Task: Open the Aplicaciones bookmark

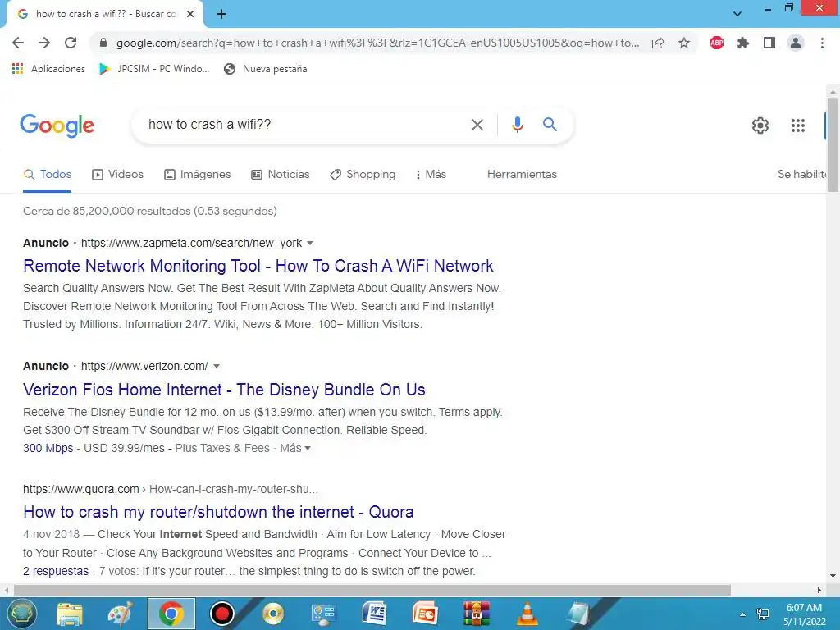Action: coord(48,69)
